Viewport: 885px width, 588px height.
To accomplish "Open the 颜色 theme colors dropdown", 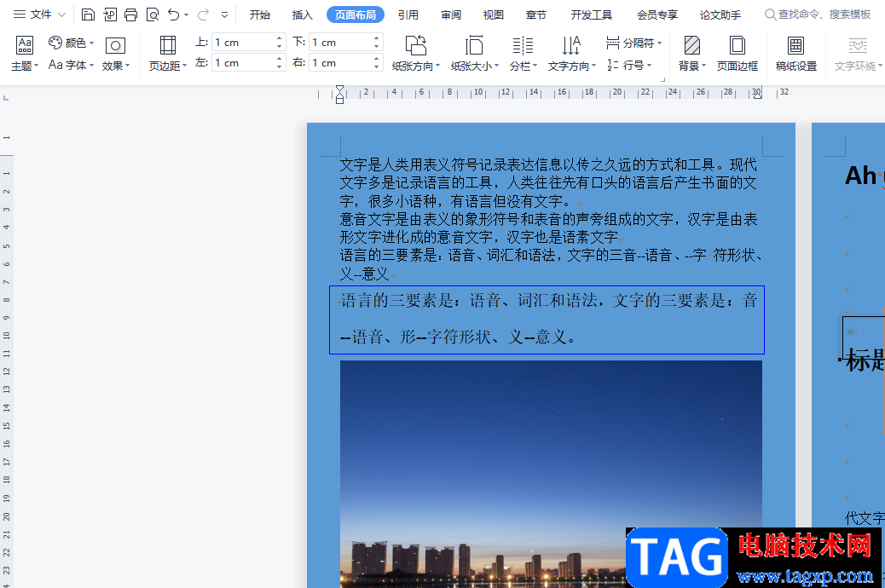I will pyautogui.click(x=72, y=43).
